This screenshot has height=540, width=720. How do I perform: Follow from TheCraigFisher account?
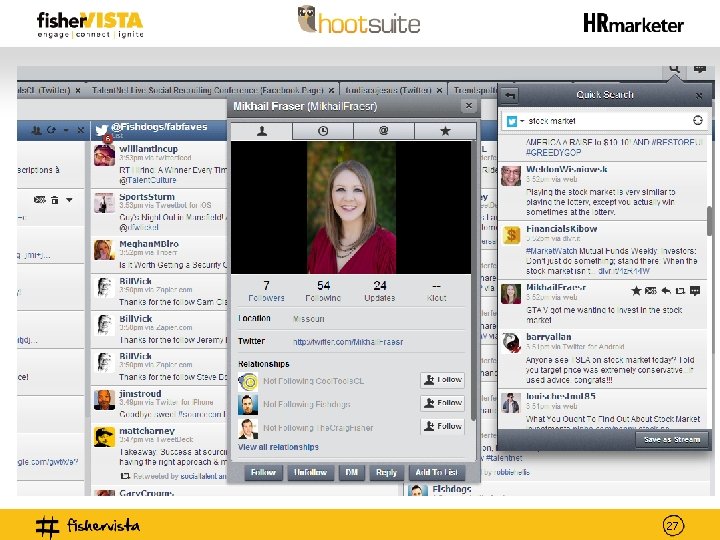click(x=443, y=427)
